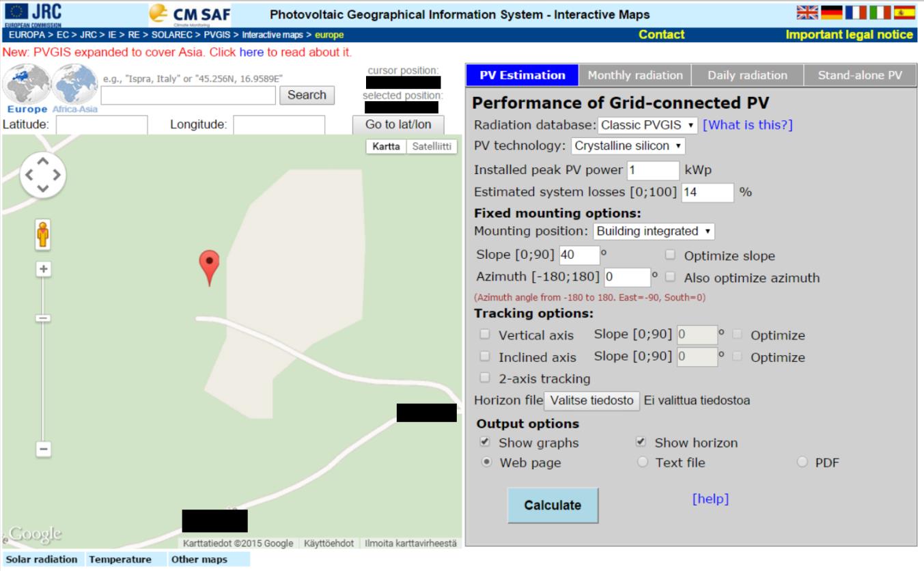The image size is (924, 571).
Task: Click 'here' link about Asia expansion
Action: click(x=251, y=52)
